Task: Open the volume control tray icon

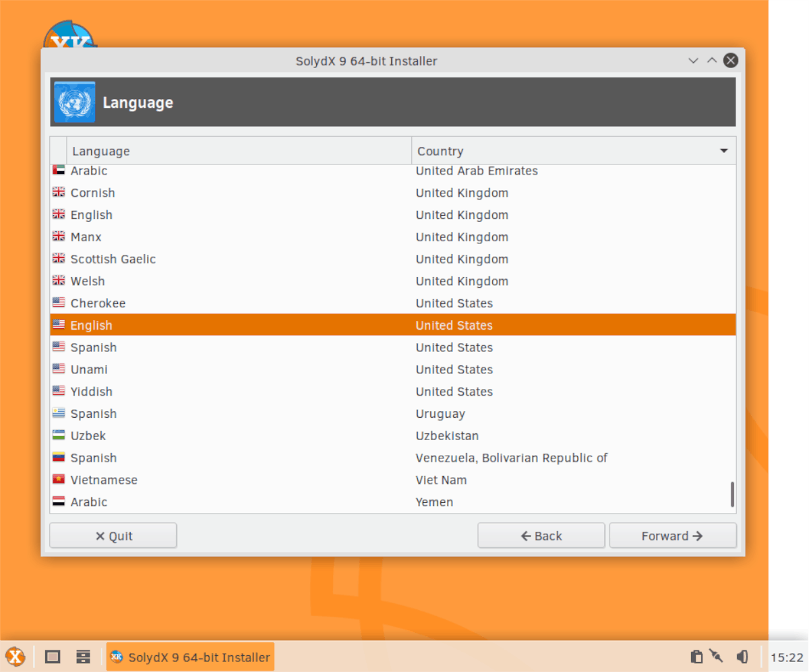Action: pyautogui.click(x=742, y=656)
